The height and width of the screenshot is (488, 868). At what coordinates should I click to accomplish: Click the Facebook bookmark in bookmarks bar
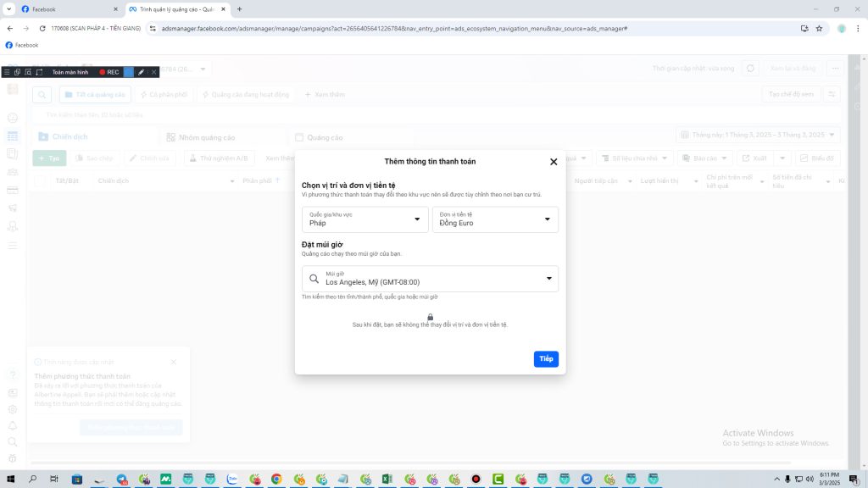click(22, 45)
